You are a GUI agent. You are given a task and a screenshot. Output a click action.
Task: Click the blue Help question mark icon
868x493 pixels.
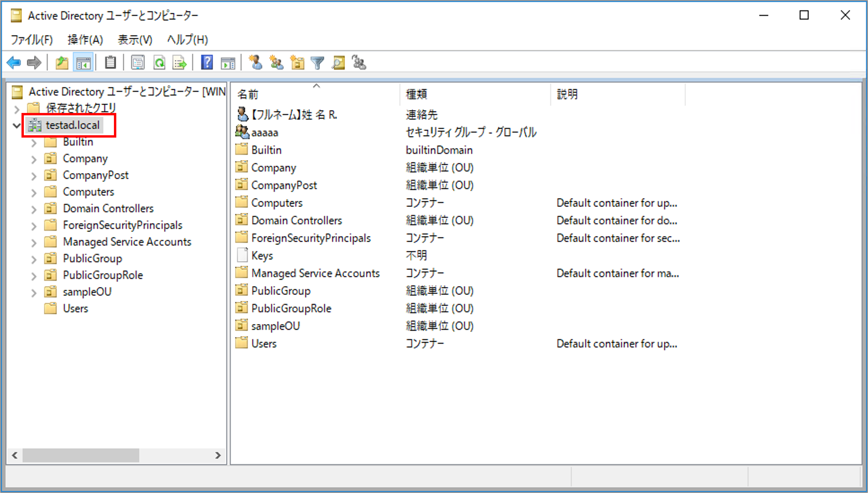207,63
